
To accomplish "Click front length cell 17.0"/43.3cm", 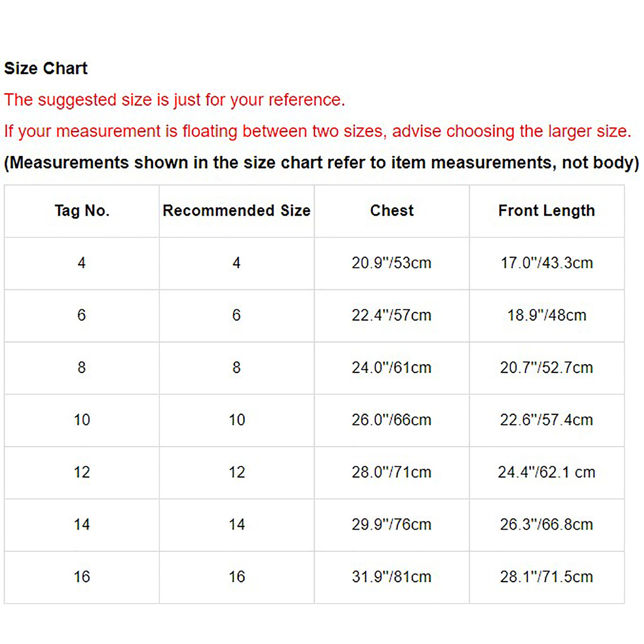I will (546, 263).
